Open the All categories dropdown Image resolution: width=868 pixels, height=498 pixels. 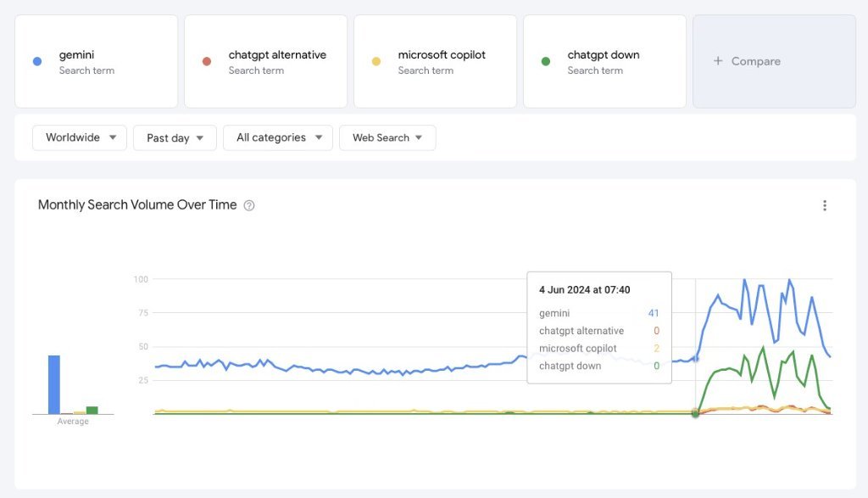[278, 137]
